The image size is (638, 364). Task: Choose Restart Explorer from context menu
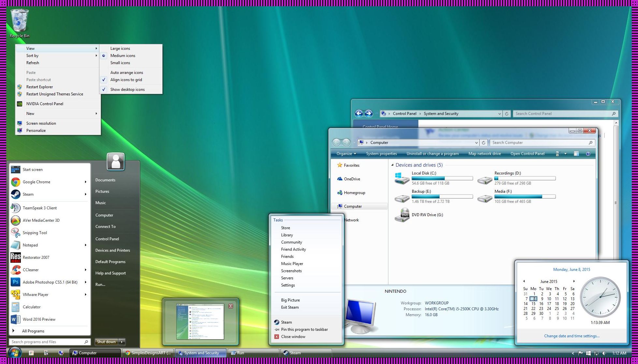(x=58, y=87)
